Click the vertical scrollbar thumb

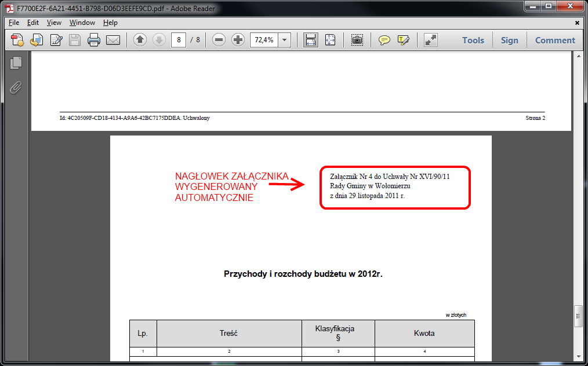point(579,317)
